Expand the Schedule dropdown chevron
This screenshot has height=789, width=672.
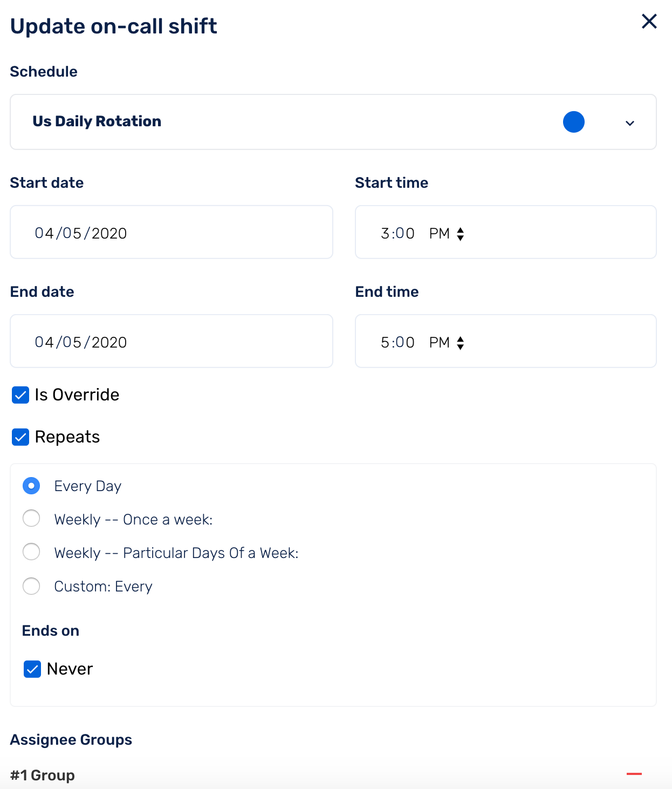pos(629,123)
